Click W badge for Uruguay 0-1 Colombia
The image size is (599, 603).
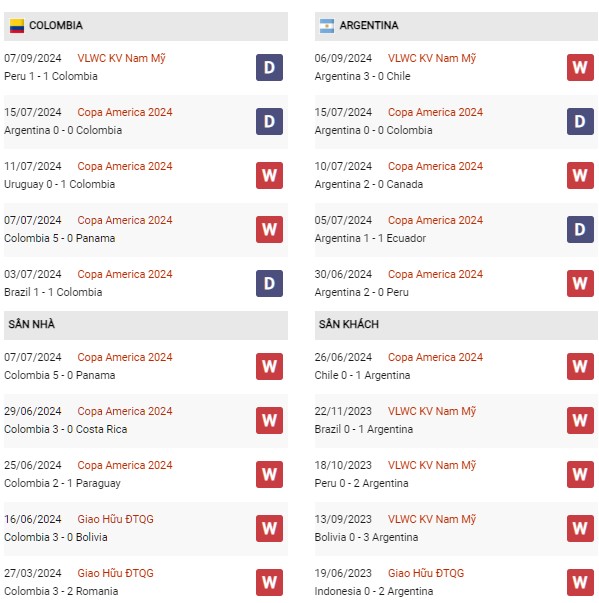pos(269,176)
